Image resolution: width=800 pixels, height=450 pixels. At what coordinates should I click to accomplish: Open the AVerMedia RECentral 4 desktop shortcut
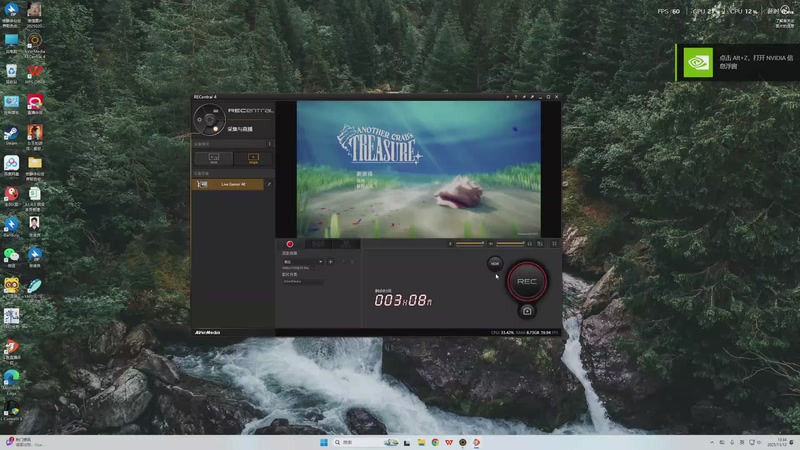tap(35, 45)
